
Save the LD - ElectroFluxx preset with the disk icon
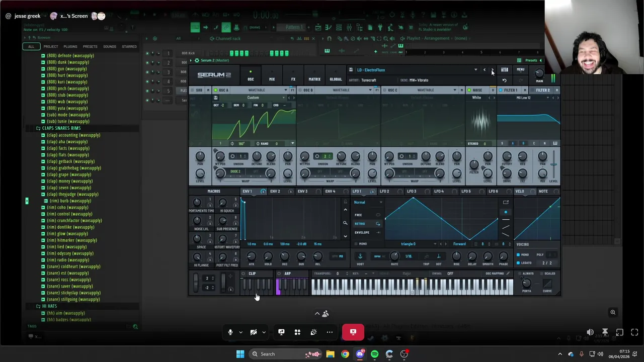point(351,70)
